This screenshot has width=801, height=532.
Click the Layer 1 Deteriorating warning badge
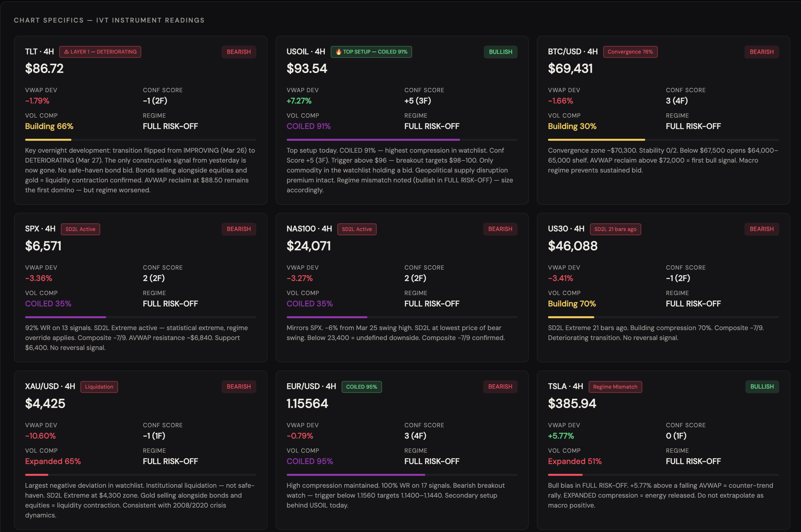click(100, 52)
